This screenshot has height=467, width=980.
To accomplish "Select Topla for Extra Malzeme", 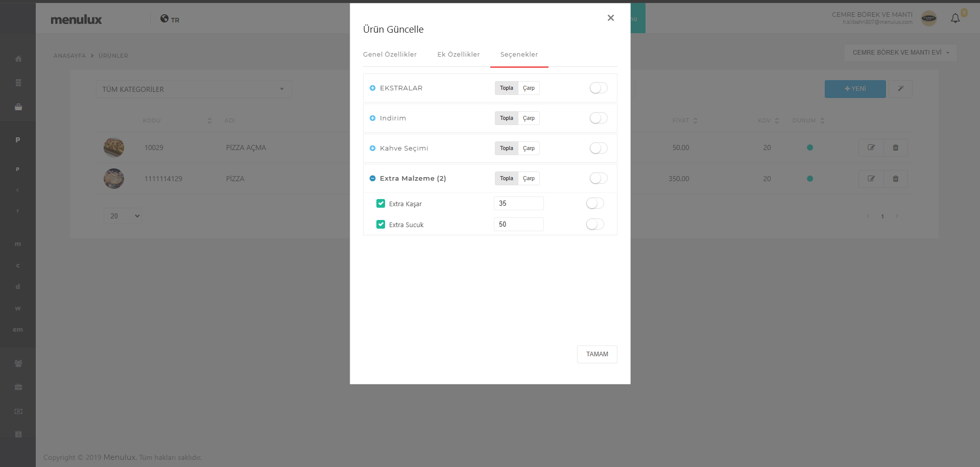I will (507, 178).
